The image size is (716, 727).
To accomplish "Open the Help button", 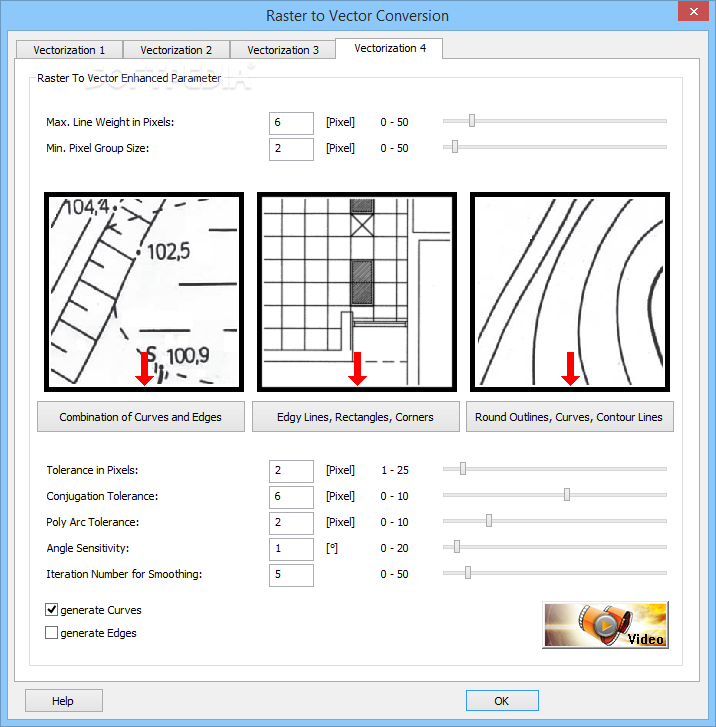I will (64, 701).
